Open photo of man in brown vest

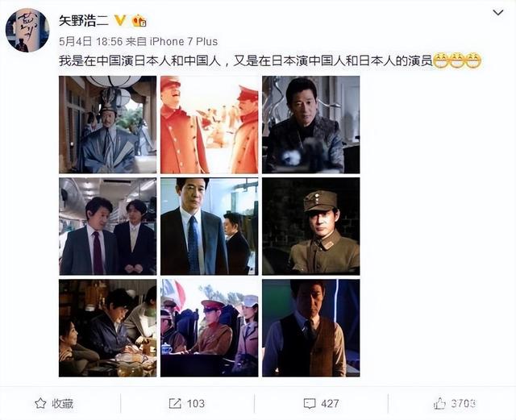coord(311,328)
